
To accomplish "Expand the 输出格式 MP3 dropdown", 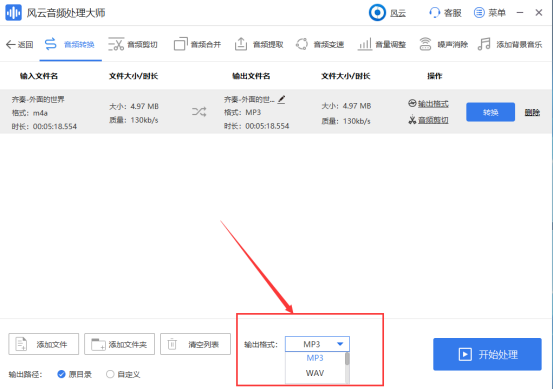I will coord(317,344).
